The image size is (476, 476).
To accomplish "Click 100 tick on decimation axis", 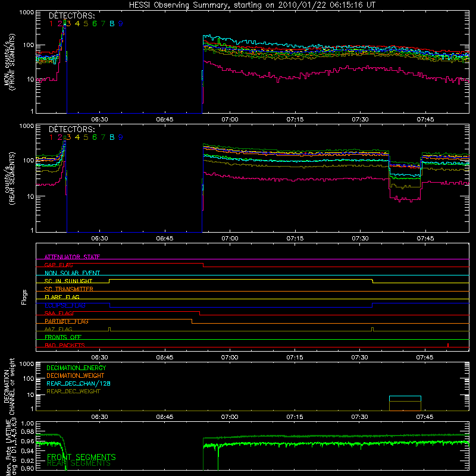I will click(29, 378).
